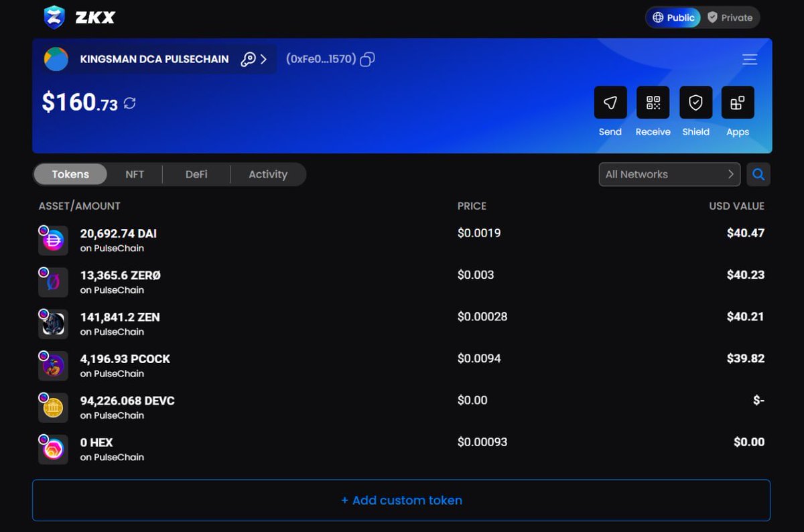This screenshot has width=804, height=532.
Task: Click the PRICE column header
Action: (x=472, y=206)
